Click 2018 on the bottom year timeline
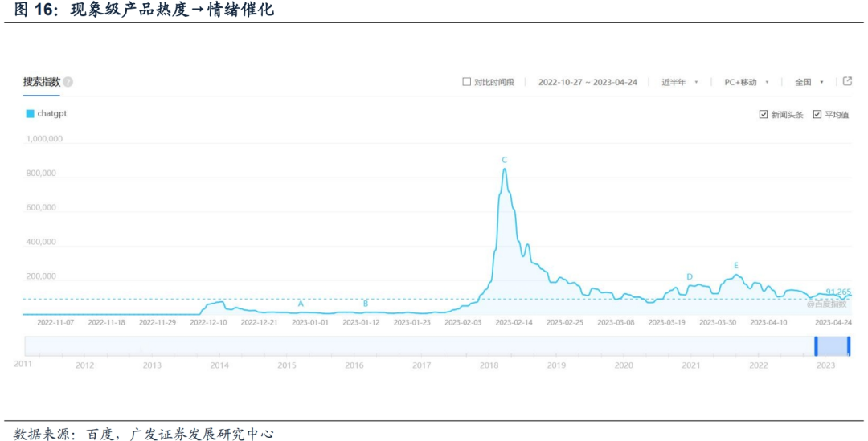The height and width of the screenshot is (441, 868). (x=489, y=365)
